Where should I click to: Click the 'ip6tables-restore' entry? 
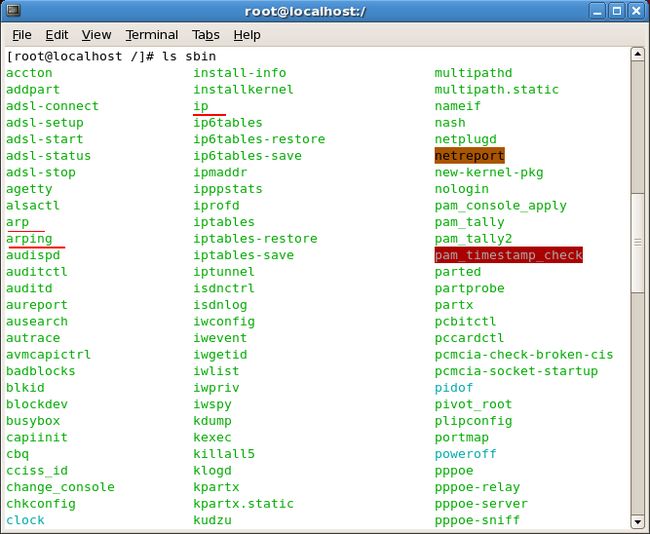[259, 139]
